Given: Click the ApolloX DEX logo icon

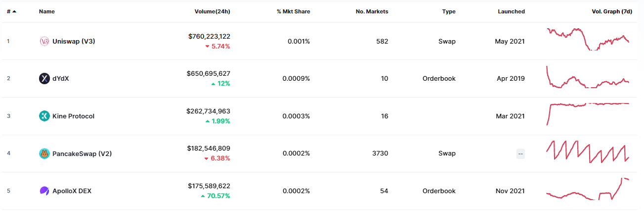Looking at the screenshot, I should pyautogui.click(x=44, y=191).
